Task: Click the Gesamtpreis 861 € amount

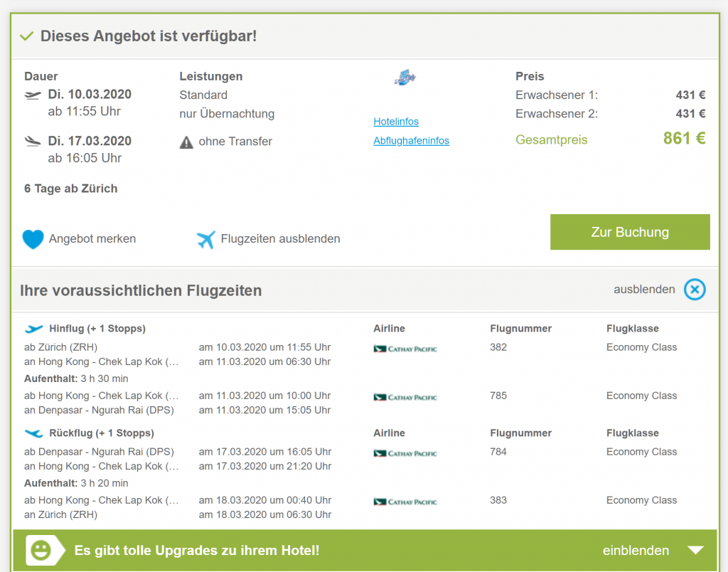Action: pyautogui.click(x=684, y=139)
